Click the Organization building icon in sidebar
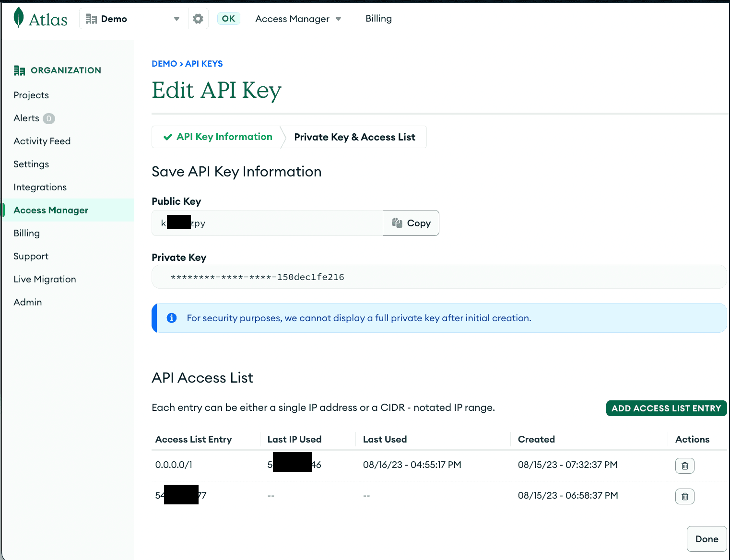The height and width of the screenshot is (560, 730). click(19, 70)
